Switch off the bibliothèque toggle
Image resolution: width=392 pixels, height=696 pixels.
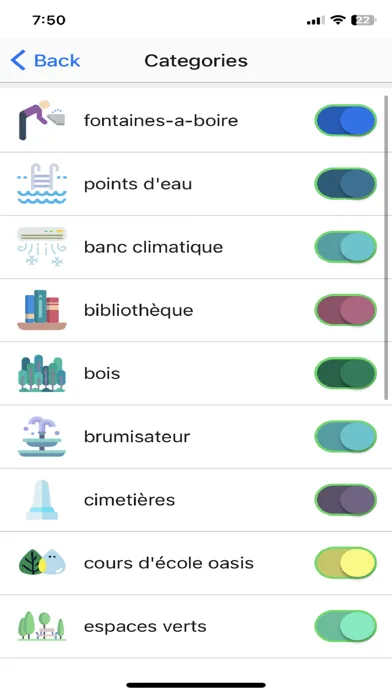pyautogui.click(x=345, y=310)
